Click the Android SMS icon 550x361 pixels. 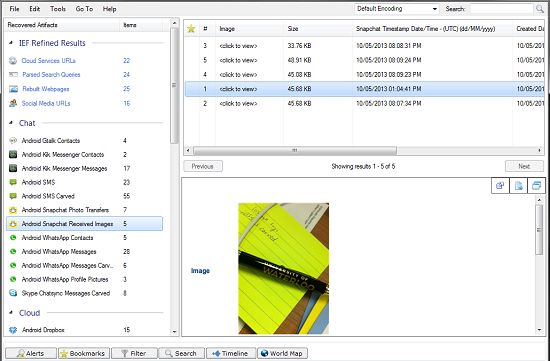click(x=13, y=182)
